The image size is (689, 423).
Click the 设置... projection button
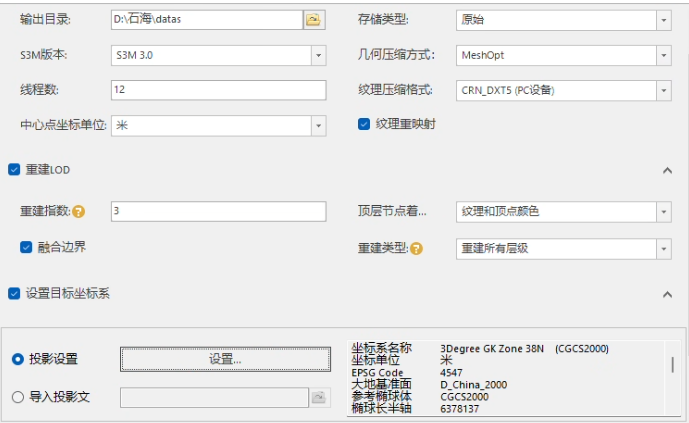[x=225, y=359]
